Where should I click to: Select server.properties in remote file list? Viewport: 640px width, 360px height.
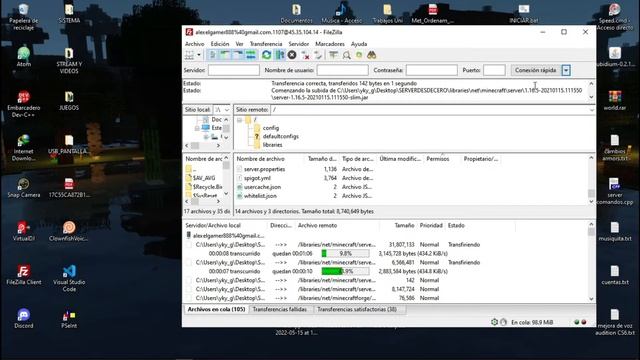click(x=264, y=169)
